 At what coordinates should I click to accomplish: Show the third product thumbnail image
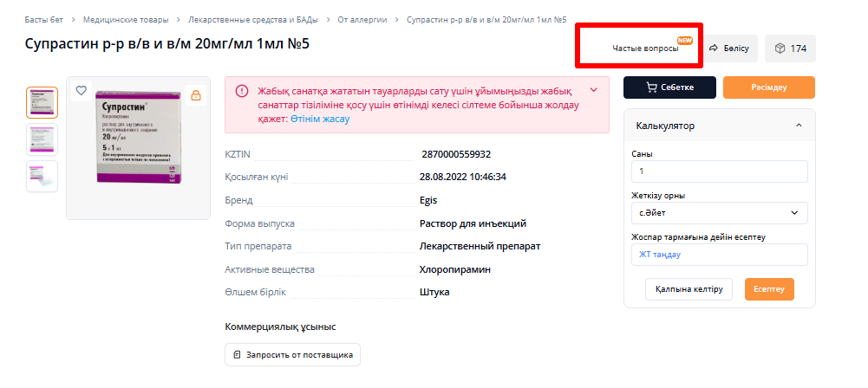coord(42,176)
